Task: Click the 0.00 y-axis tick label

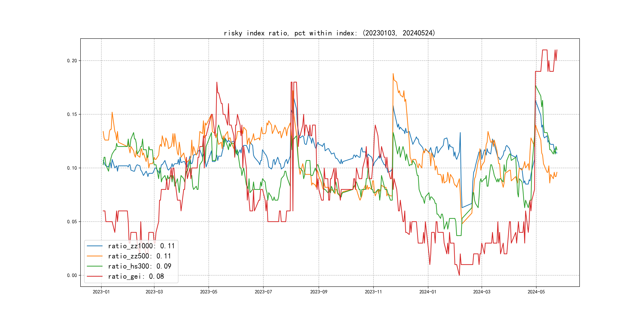Action: (x=72, y=275)
